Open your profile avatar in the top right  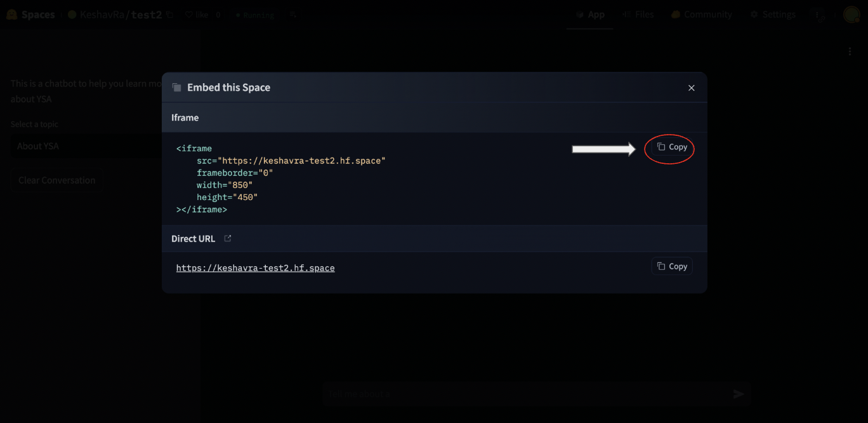pyautogui.click(x=852, y=14)
